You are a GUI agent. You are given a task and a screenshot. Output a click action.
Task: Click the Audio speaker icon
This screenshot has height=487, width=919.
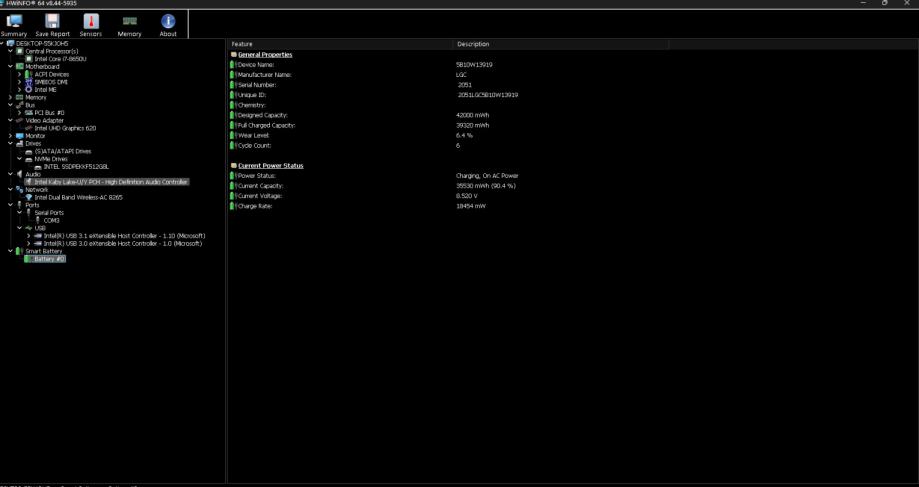point(20,174)
